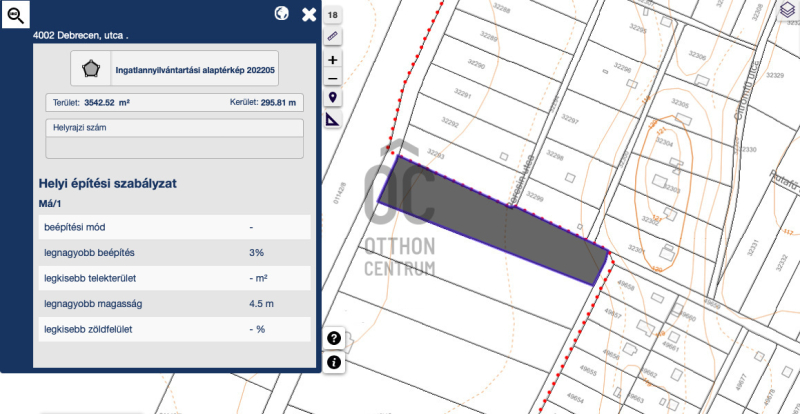Close the parcel info panel
800x414 pixels.
[x=309, y=15]
